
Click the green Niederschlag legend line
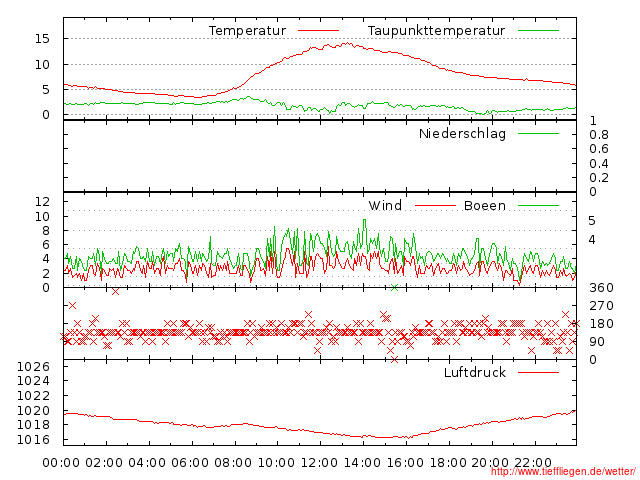538,133
